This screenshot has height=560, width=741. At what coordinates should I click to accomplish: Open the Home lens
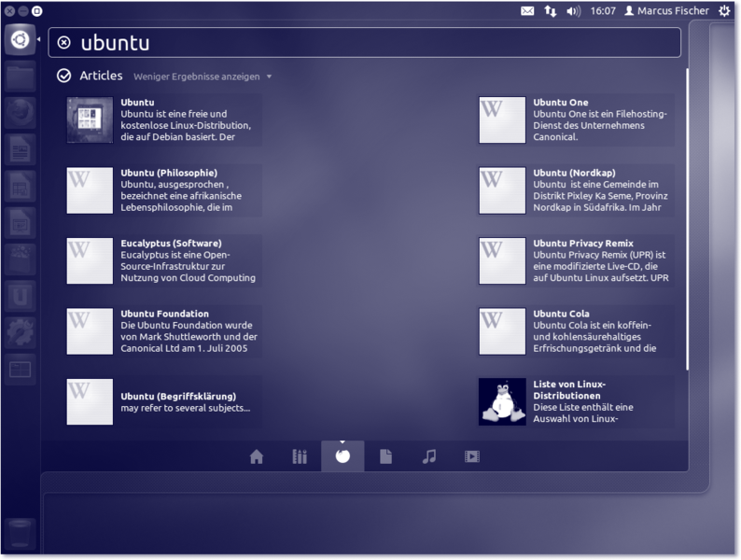click(x=257, y=456)
